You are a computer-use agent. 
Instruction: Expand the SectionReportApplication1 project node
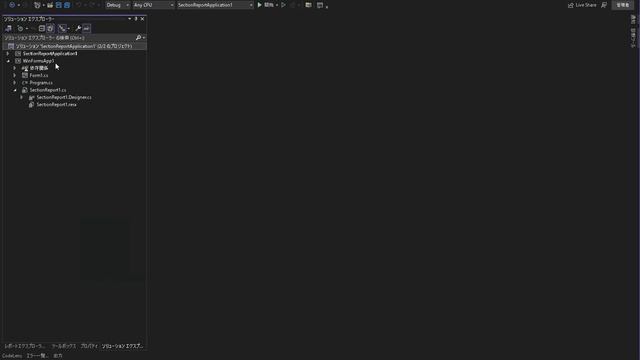pos(8,53)
